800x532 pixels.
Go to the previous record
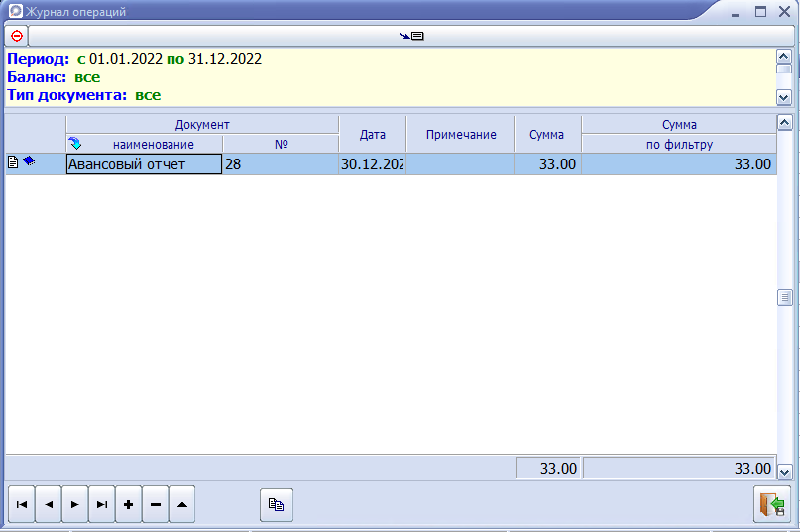tap(49, 504)
